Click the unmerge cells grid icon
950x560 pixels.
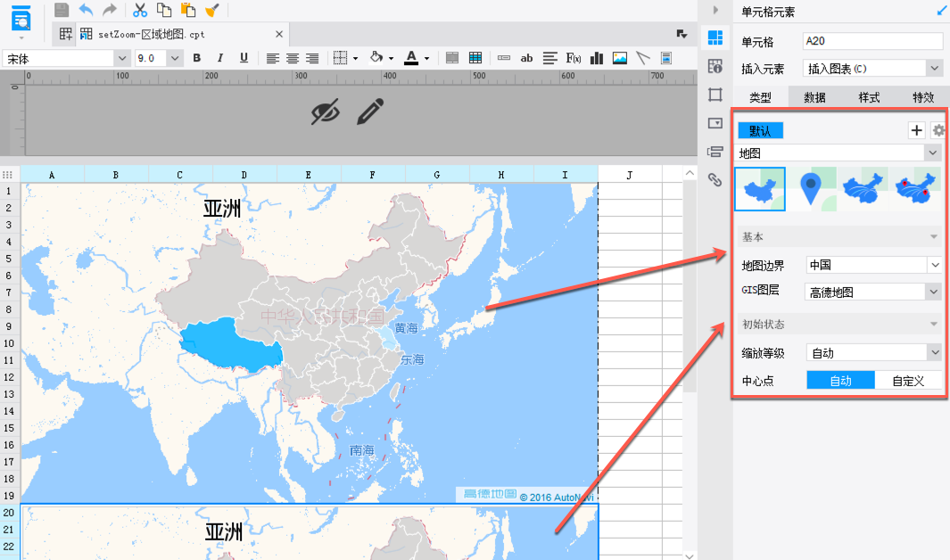(x=475, y=58)
